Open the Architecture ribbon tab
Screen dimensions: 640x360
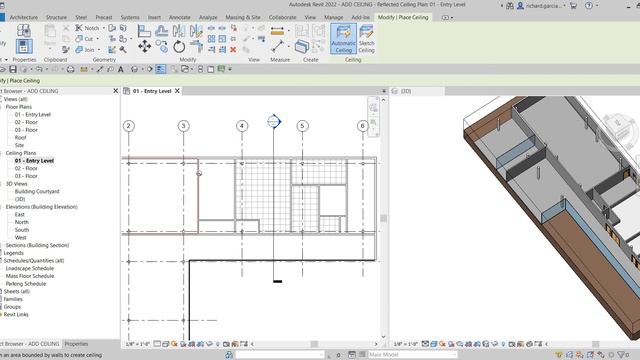tap(24, 17)
